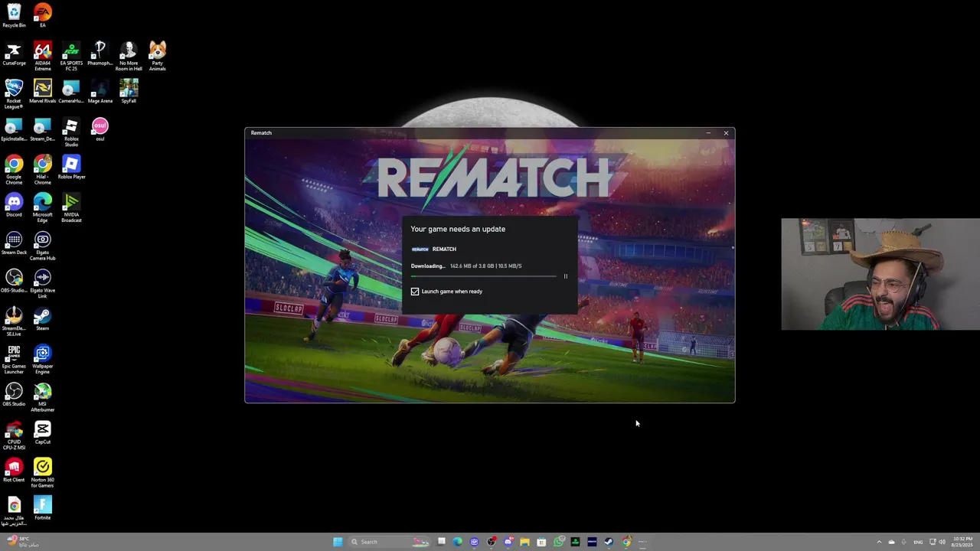This screenshot has height=551, width=980.
Task: Select the Steam desktop icon
Action: [x=43, y=318]
